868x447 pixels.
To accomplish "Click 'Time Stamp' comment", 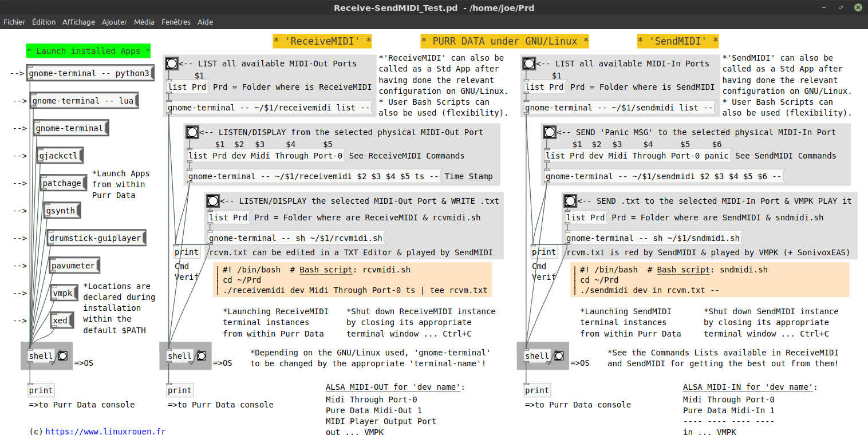I will [x=468, y=176].
